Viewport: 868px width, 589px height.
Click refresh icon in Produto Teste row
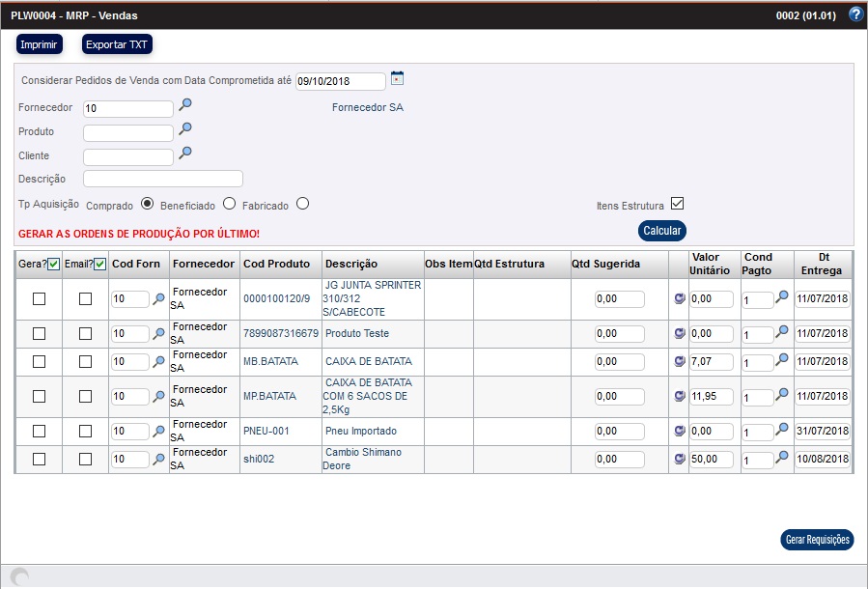pyautogui.click(x=680, y=333)
